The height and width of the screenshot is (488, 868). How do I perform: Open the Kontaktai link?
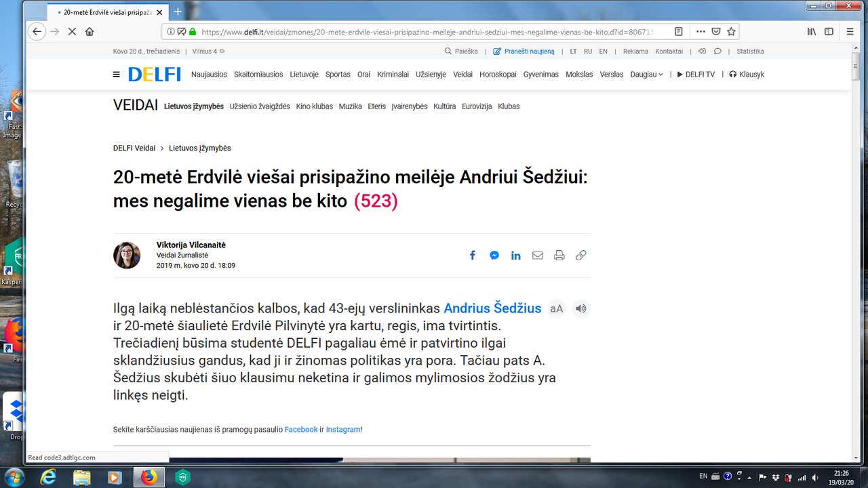click(x=669, y=52)
